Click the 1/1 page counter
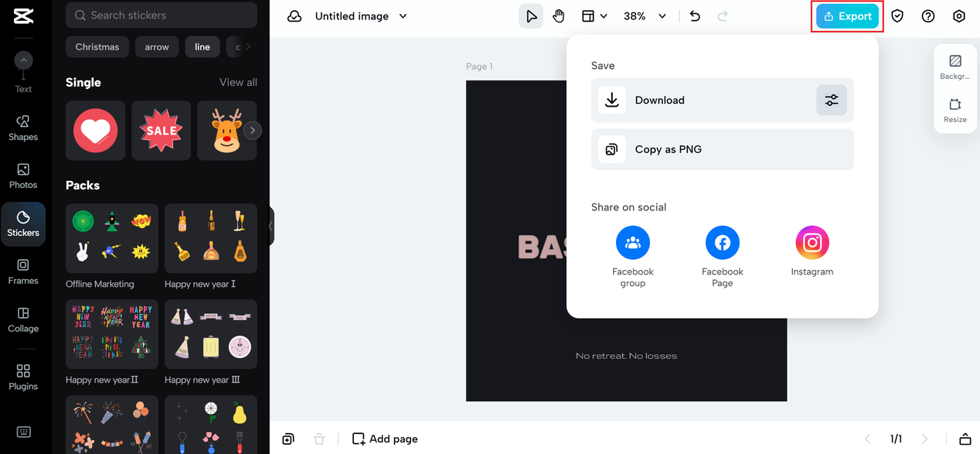980x454 pixels. (x=896, y=439)
